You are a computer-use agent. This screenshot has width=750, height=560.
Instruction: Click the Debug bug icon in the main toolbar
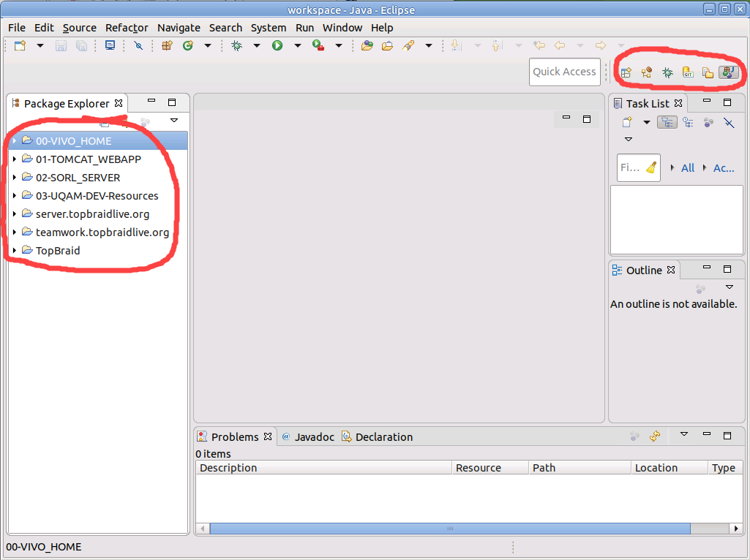[x=237, y=46]
